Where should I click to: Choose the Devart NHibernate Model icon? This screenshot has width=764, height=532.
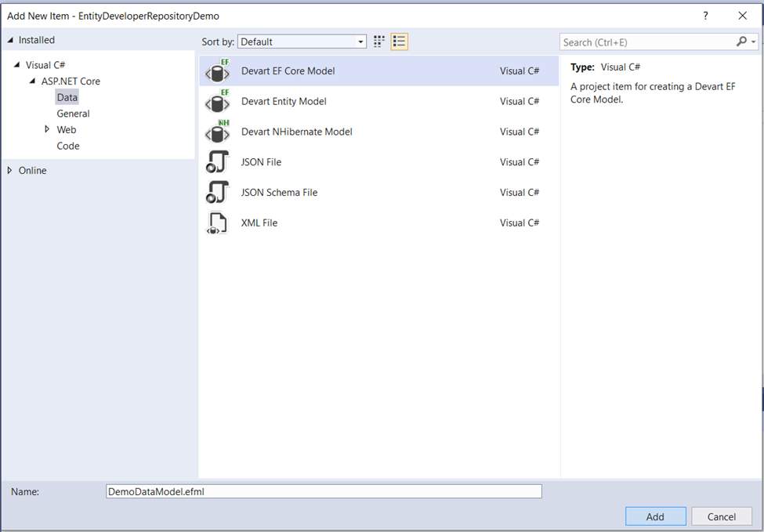click(217, 132)
